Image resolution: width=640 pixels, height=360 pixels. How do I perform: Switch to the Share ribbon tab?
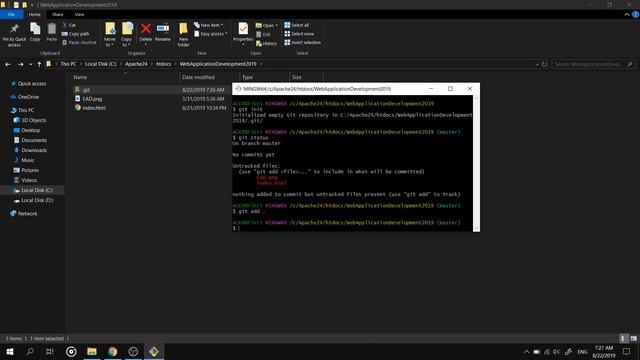(58, 15)
